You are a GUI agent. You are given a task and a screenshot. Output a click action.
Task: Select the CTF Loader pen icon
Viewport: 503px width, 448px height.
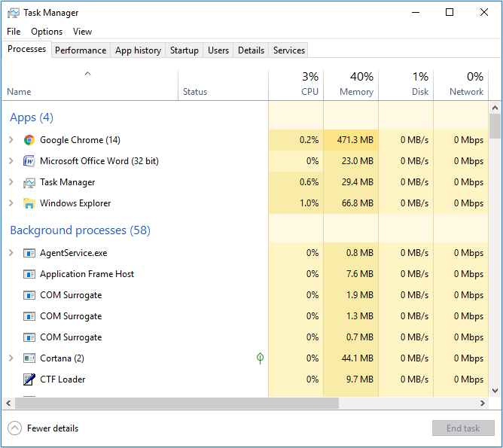coord(29,379)
